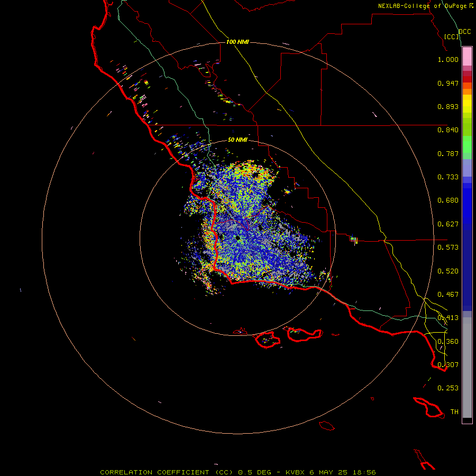
Task: Click the radar site center marker
Action: [239, 239]
